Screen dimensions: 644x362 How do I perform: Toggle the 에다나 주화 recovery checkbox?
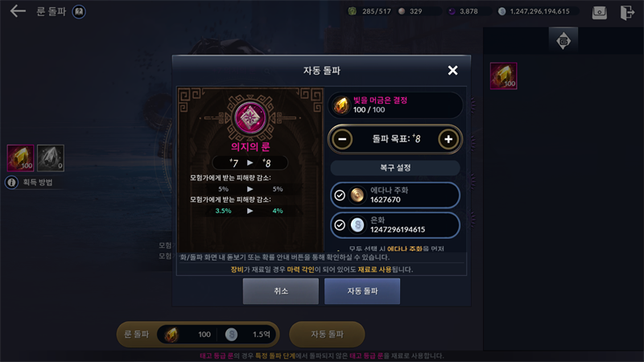click(x=339, y=195)
